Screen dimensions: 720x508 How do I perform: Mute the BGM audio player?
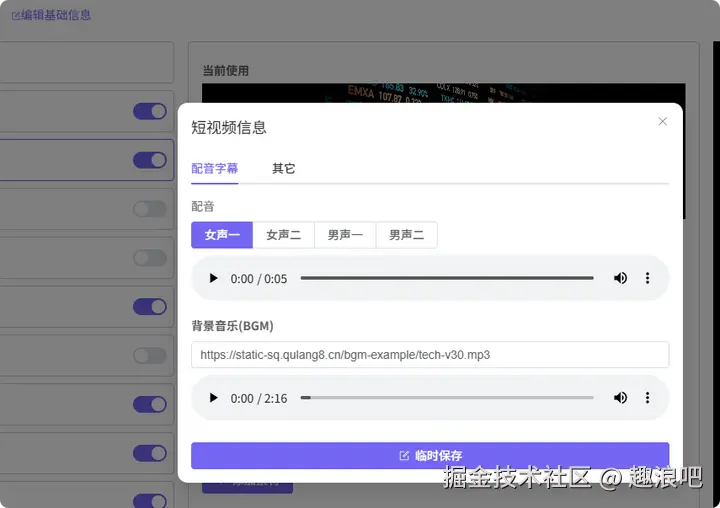(620, 398)
